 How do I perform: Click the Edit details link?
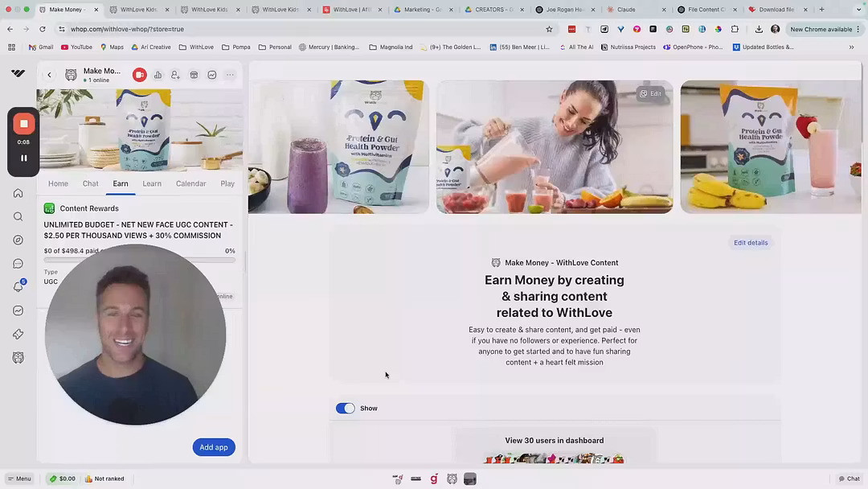point(750,243)
